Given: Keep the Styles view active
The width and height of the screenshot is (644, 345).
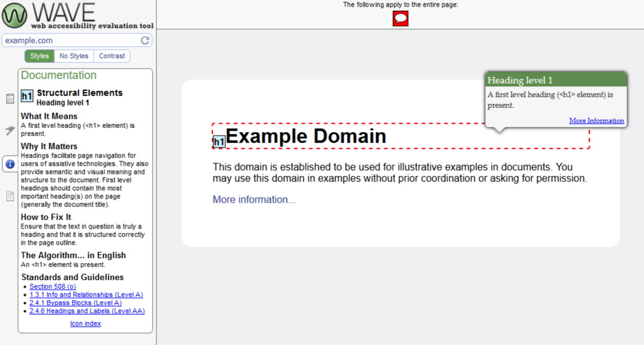Looking at the screenshot, I should coord(39,56).
